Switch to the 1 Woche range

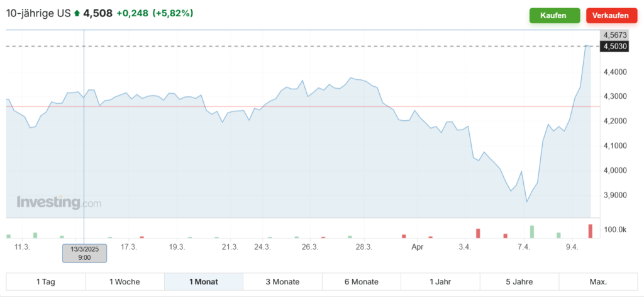point(125,282)
